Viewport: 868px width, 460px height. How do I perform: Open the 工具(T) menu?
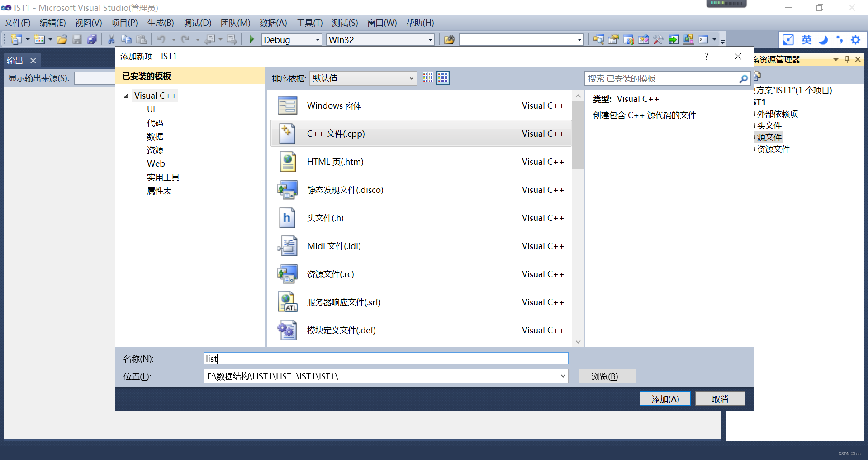coord(309,23)
